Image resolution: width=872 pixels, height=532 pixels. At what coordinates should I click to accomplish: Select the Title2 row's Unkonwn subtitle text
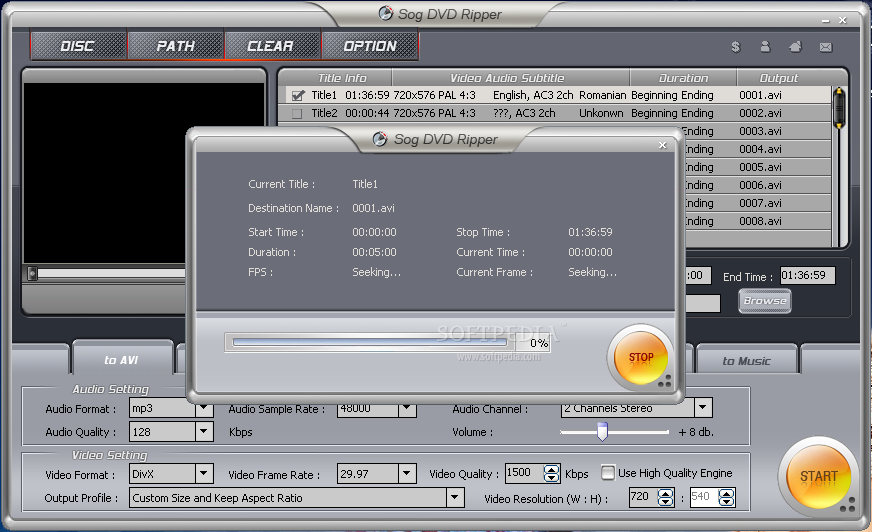pyautogui.click(x=601, y=113)
